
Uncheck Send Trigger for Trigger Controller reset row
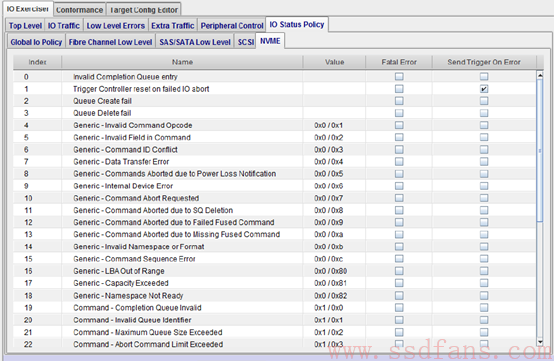[x=484, y=89]
